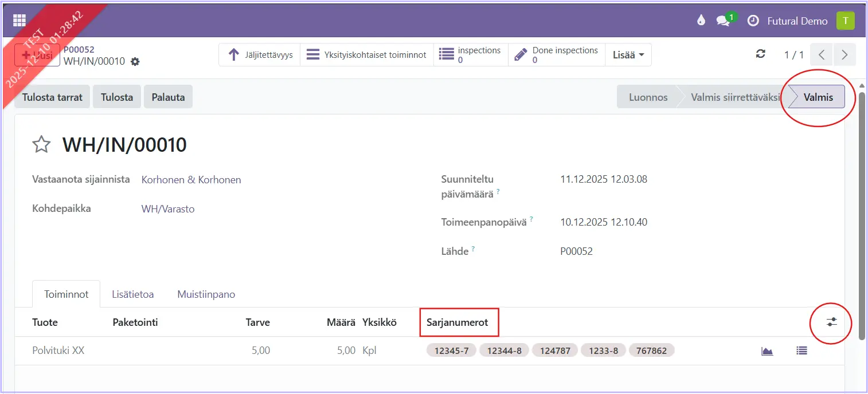Open the activities clock icon
The width and height of the screenshot is (868, 394).
click(x=753, y=21)
